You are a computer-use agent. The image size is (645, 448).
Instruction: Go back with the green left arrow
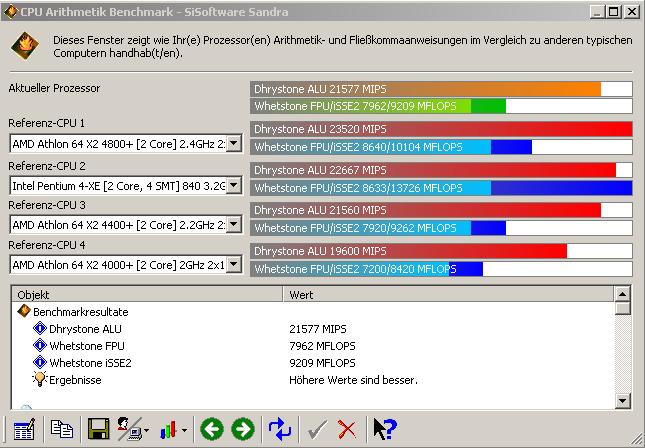coord(212,429)
